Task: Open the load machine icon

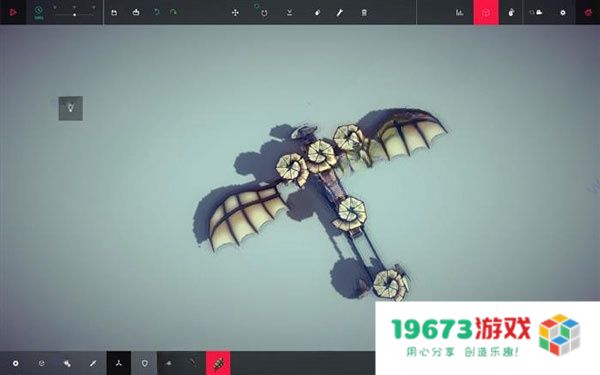Action: pyautogui.click(x=135, y=12)
